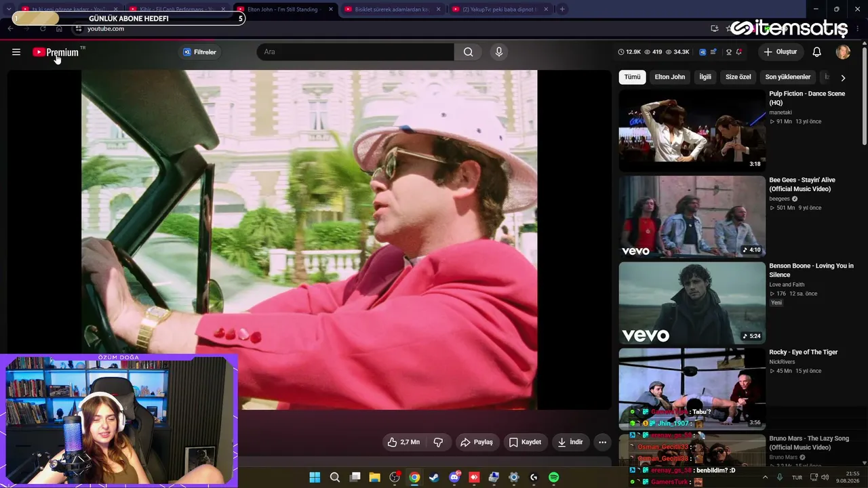Viewport: 868px width, 488px height.
Task: Click the Elton John video player
Action: (x=309, y=240)
